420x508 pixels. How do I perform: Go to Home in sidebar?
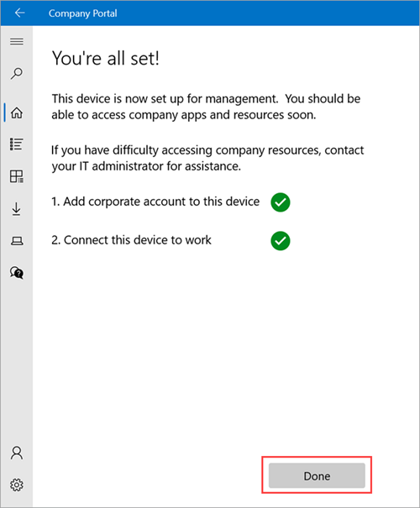pyautogui.click(x=17, y=113)
